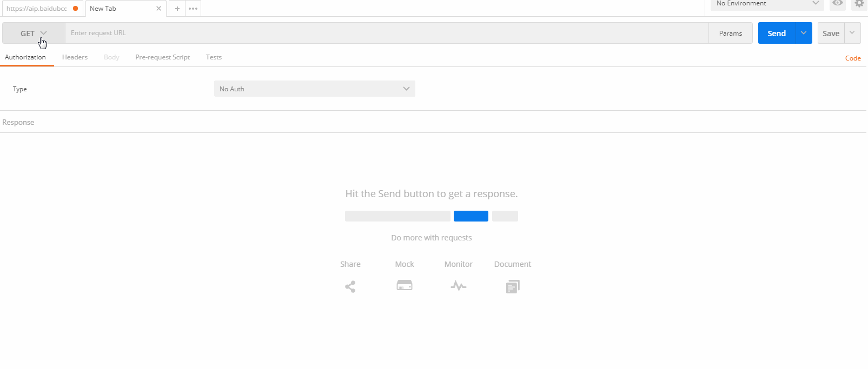
Task: Click the Share icon below the response area
Action: [350, 286]
